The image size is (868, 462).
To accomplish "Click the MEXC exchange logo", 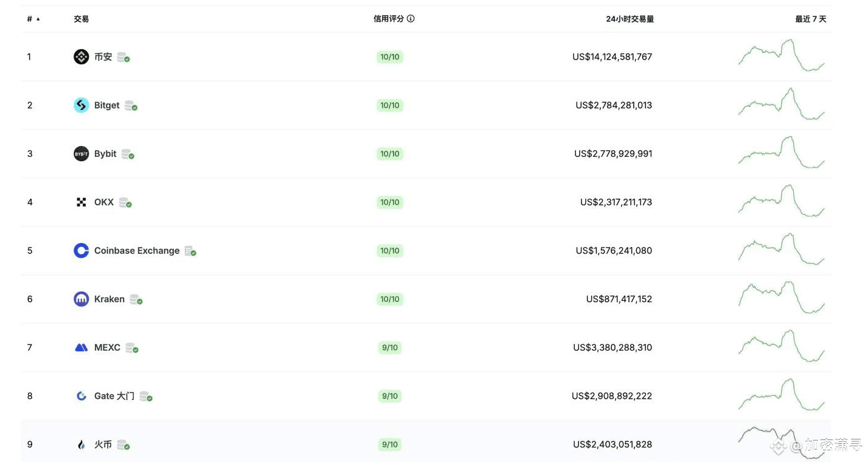I will (81, 348).
